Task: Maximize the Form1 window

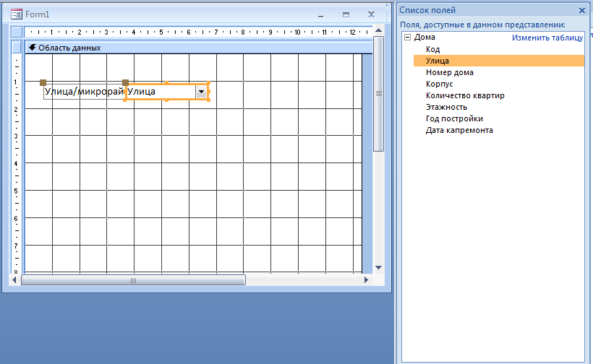Action: click(346, 14)
